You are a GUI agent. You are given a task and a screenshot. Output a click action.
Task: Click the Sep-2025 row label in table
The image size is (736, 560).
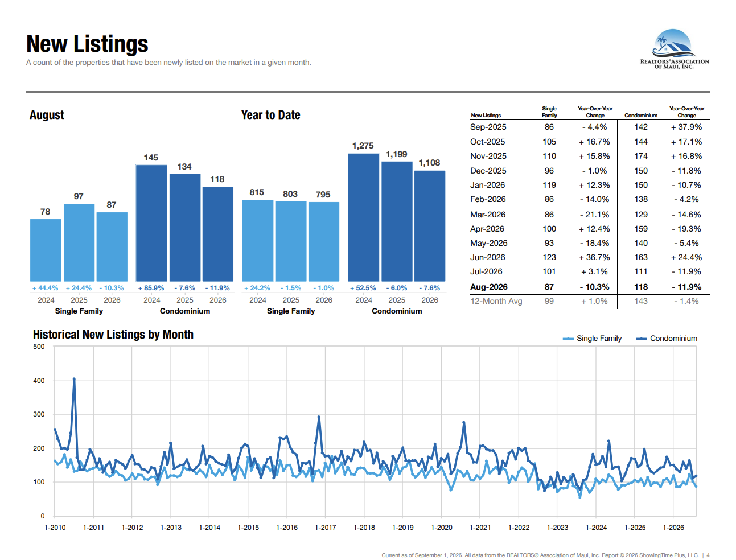tap(488, 127)
